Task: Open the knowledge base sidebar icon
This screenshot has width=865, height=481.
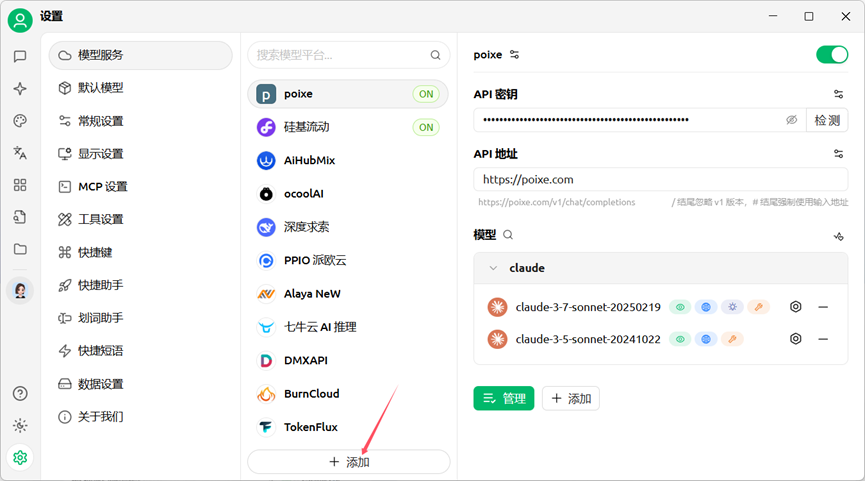Action: tap(20, 217)
